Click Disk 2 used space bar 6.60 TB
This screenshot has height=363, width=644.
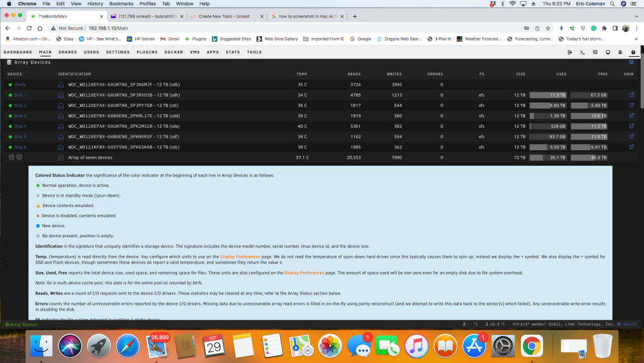tap(548, 105)
